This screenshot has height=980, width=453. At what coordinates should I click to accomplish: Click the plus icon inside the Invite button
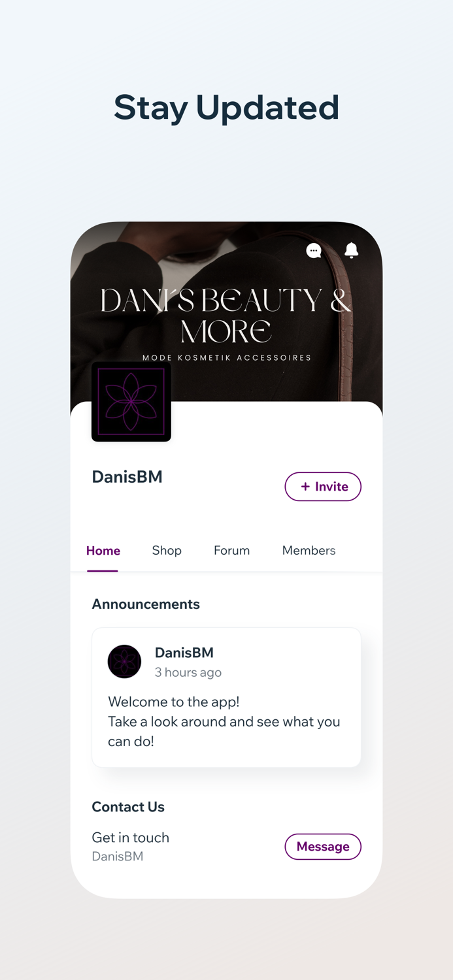pyautogui.click(x=305, y=486)
